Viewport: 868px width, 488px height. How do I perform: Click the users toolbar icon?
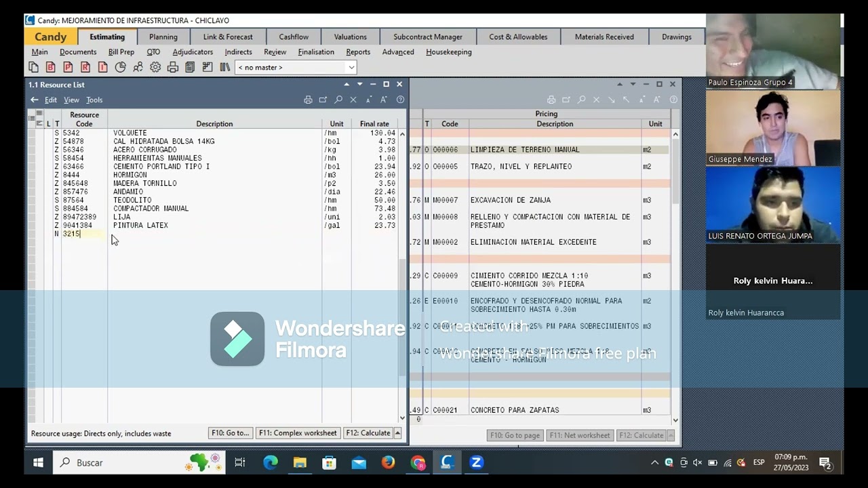click(x=138, y=67)
